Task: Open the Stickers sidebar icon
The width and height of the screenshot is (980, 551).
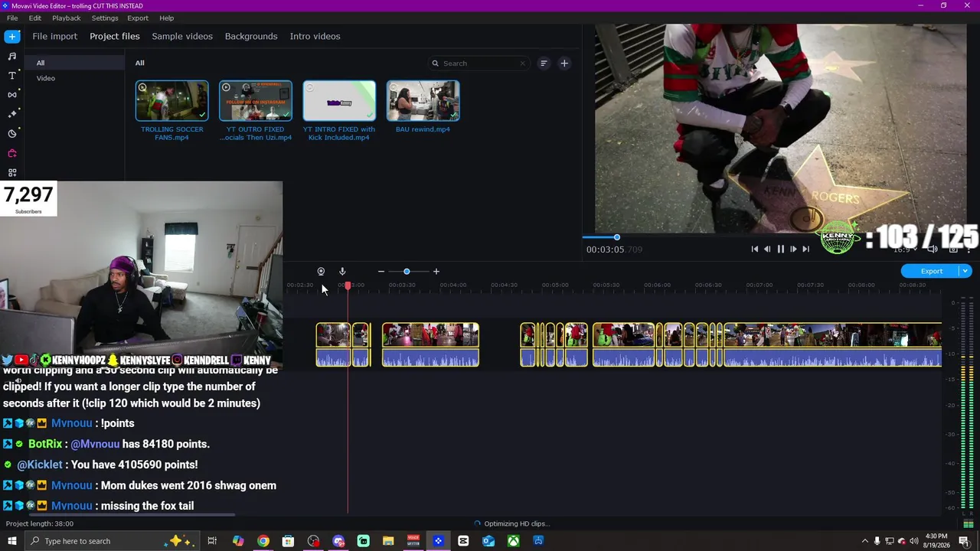Action: point(12,134)
